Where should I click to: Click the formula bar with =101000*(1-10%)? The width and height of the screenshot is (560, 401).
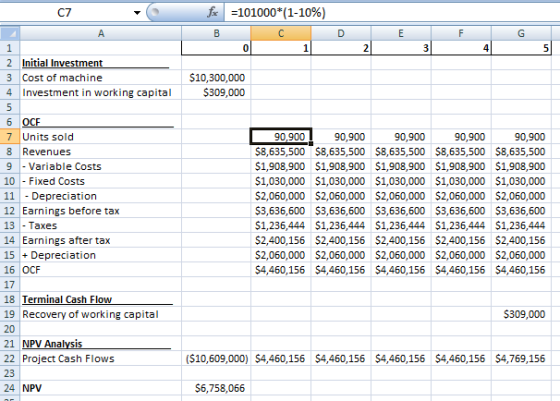(392, 13)
